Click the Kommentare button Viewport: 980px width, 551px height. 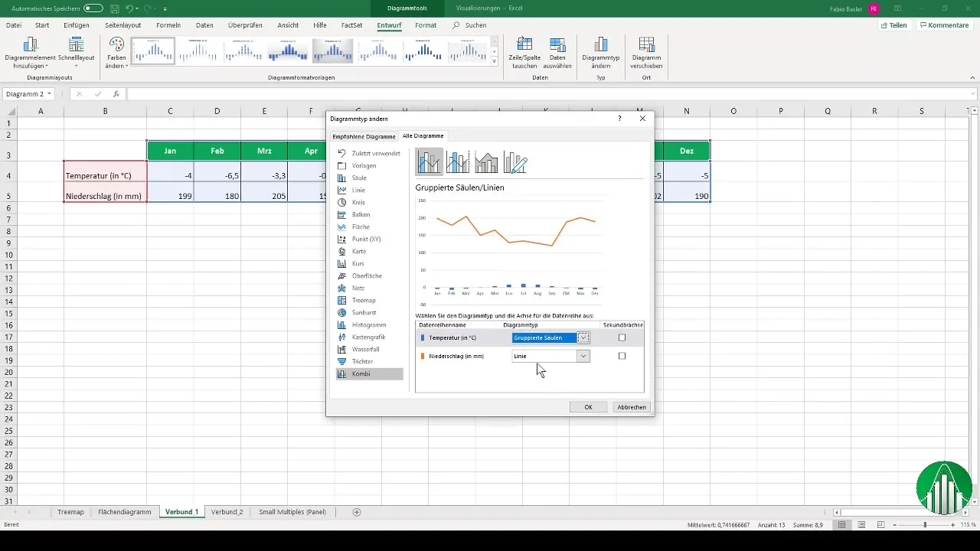pos(945,25)
